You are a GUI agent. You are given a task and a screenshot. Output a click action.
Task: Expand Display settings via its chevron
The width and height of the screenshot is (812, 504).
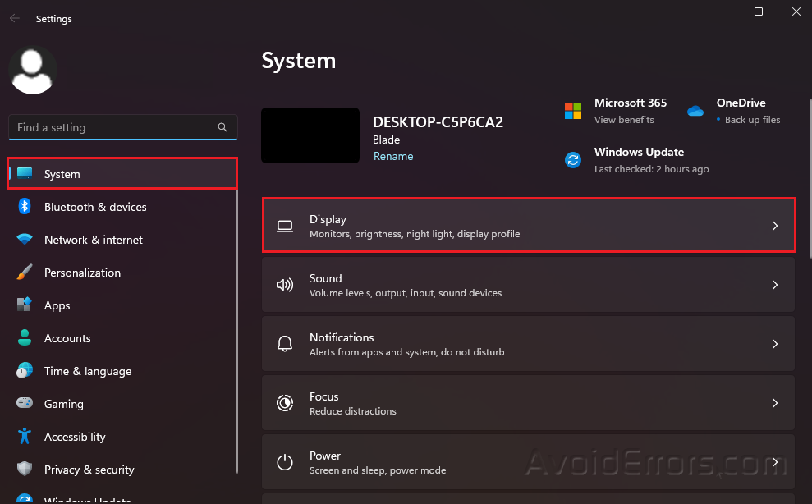tap(774, 226)
